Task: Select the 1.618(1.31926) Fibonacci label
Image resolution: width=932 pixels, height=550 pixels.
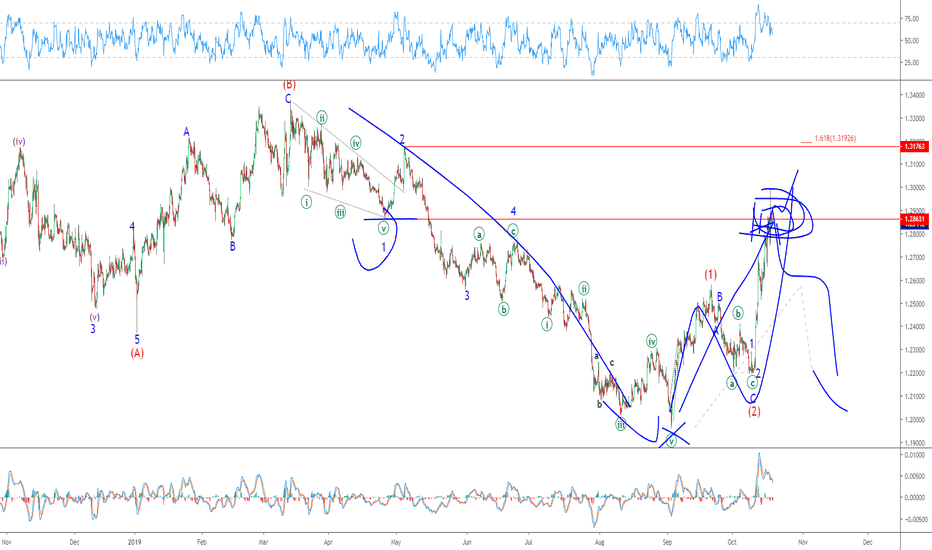Action: [x=835, y=139]
